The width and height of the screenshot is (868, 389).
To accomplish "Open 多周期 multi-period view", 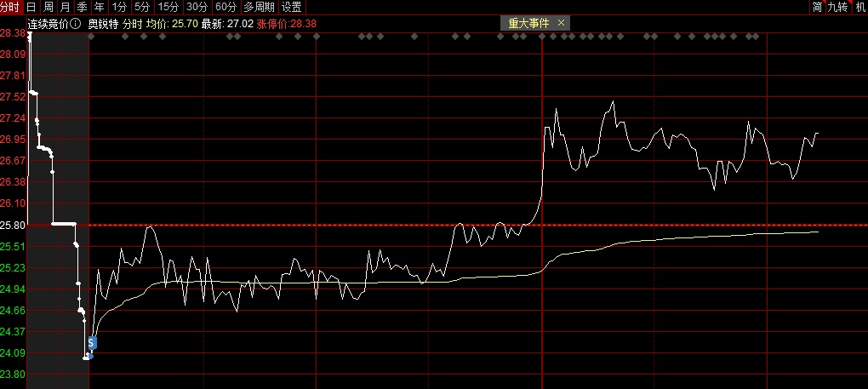I will coord(259,7).
